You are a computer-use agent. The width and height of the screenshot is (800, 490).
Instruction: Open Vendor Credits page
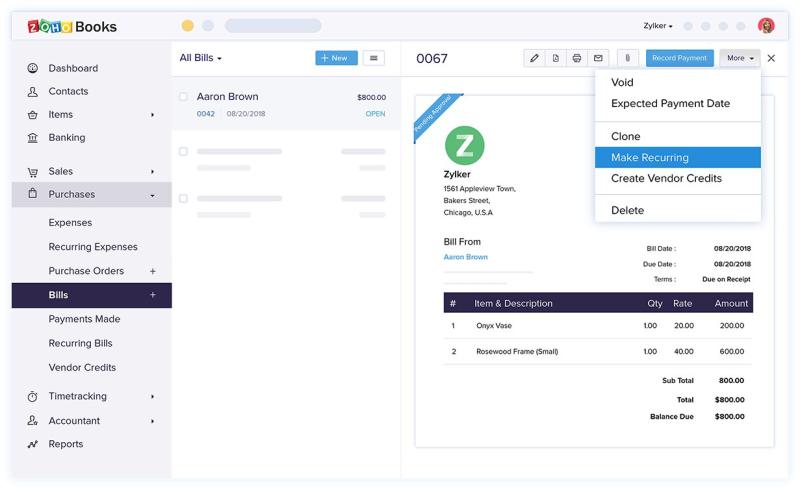click(82, 368)
